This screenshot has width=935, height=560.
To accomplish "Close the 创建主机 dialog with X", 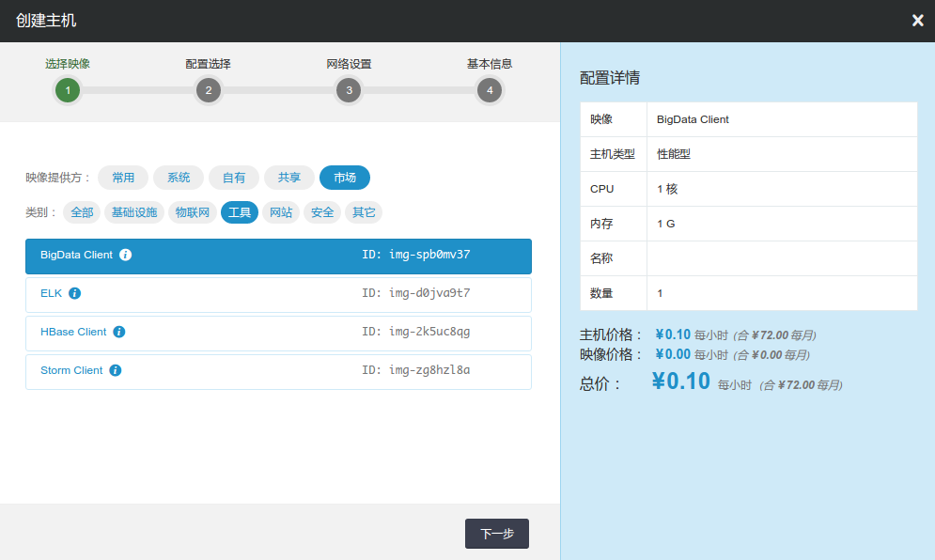I will pyautogui.click(x=917, y=21).
